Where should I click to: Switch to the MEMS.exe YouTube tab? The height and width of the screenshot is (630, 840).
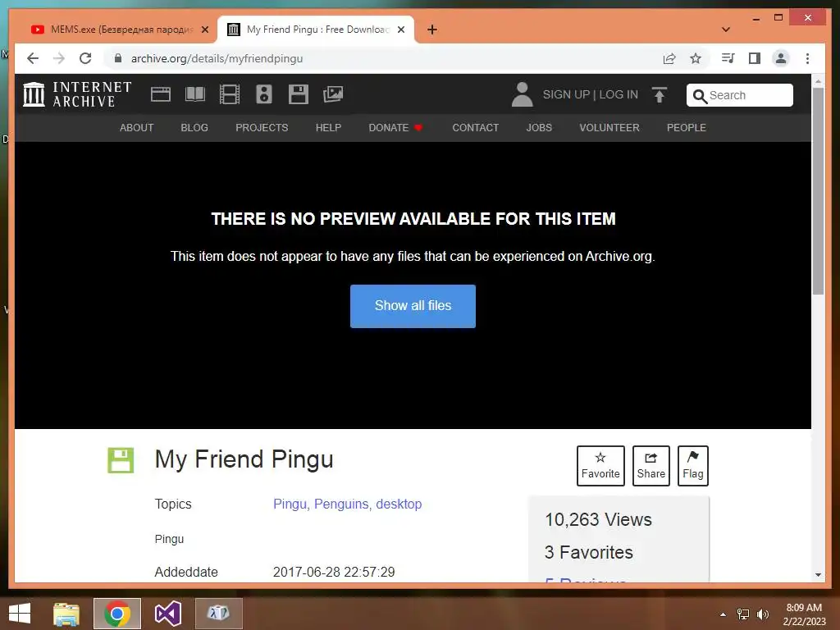pos(120,30)
